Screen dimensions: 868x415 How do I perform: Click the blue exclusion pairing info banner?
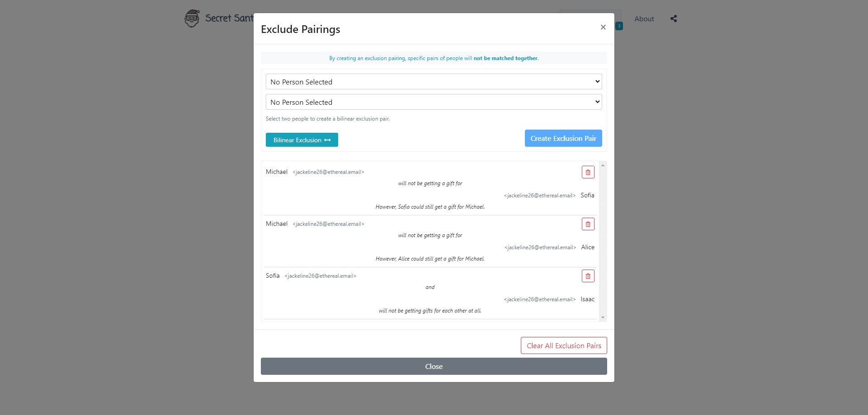pyautogui.click(x=434, y=58)
